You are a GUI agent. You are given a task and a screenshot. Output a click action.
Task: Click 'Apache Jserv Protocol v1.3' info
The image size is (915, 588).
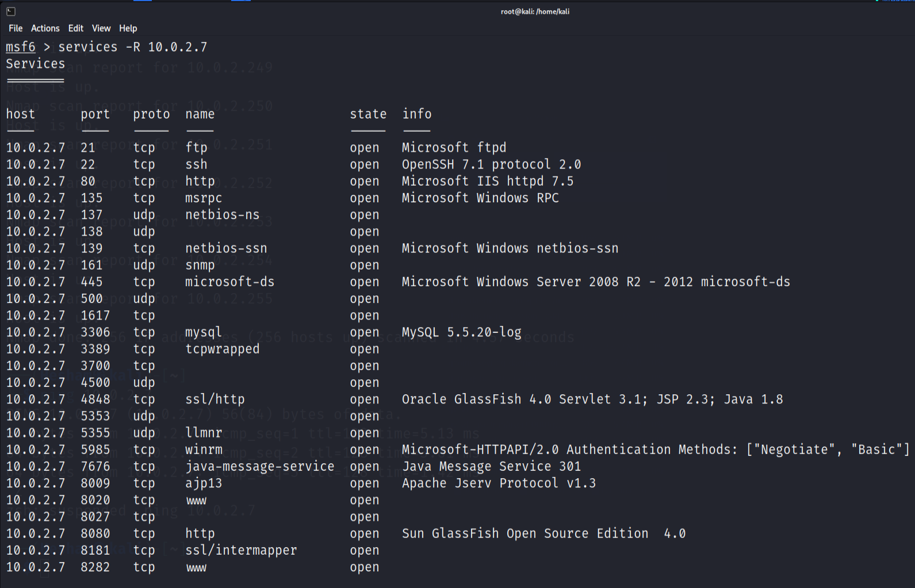[499, 483]
